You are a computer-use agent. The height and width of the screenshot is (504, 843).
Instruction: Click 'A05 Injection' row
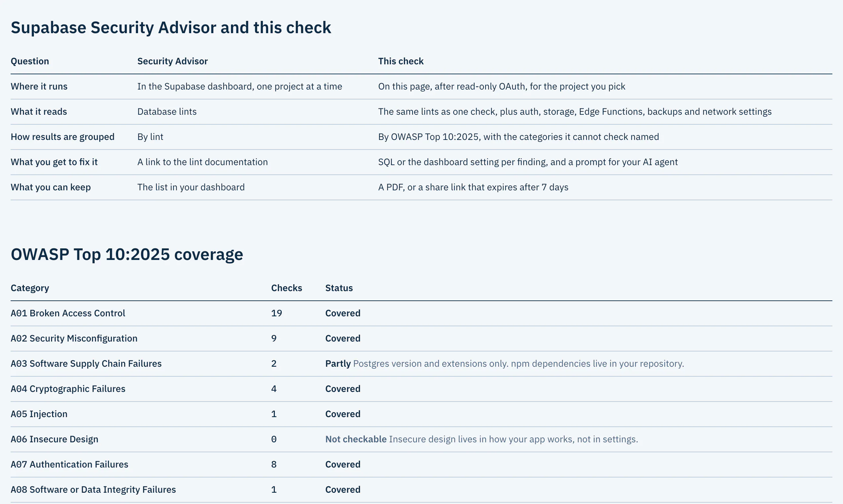421,414
